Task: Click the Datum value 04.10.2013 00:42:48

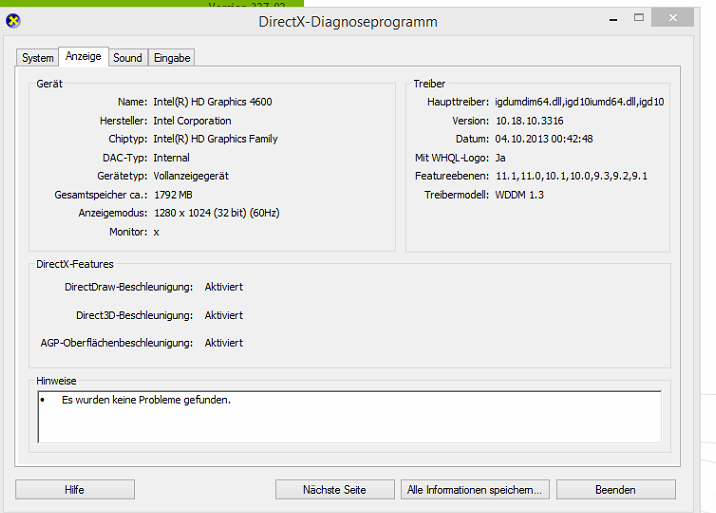Action: coord(544,139)
